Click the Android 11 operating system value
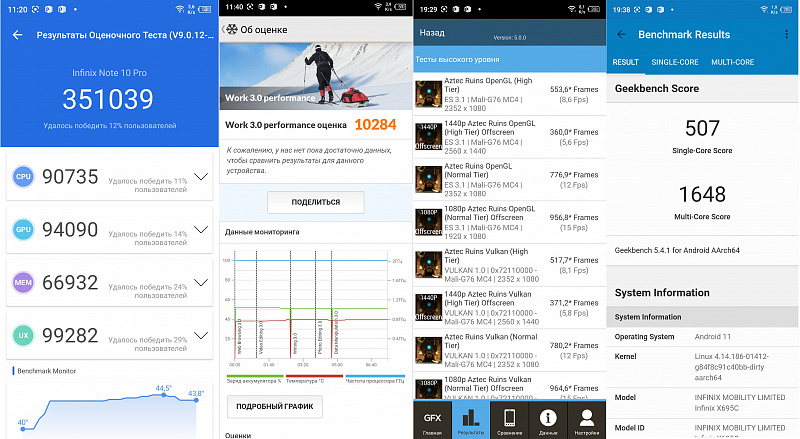This screenshot has height=439, width=800. coord(712,336)
